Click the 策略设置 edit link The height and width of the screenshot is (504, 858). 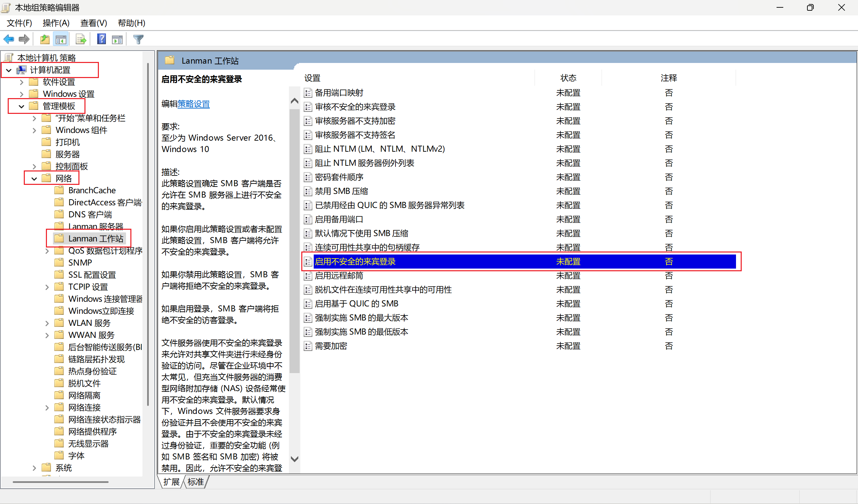coord(193,104)
